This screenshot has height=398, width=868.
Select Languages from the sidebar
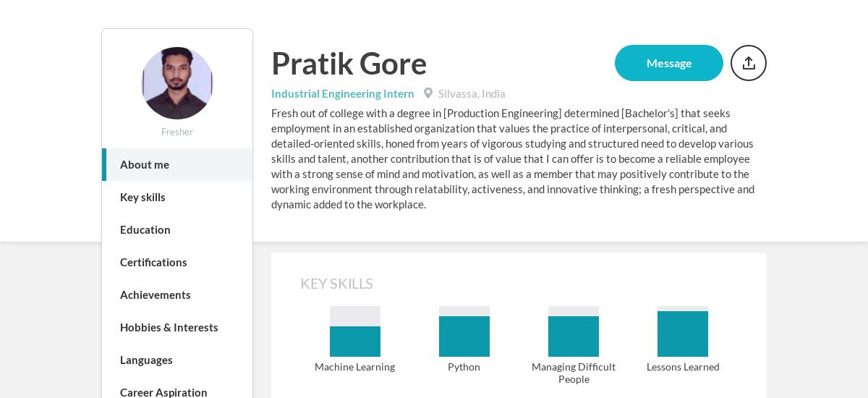(177, 360)
